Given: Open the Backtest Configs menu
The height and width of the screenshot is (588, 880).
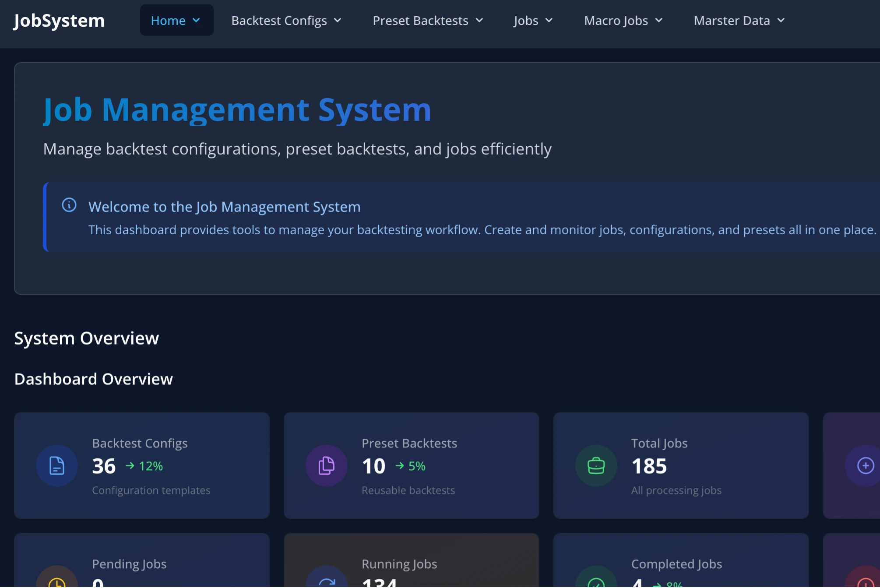Looking at the screenshot, I should (x=286, y=21).
